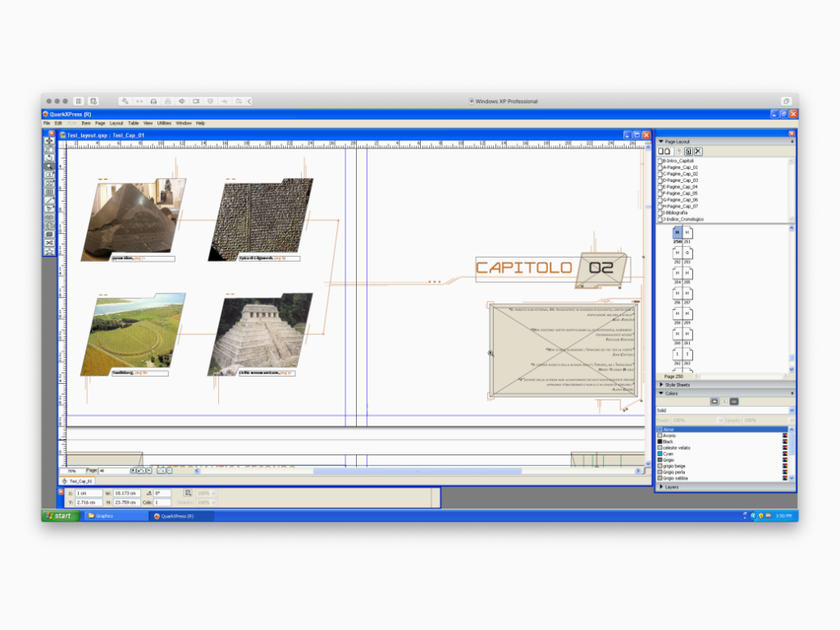The image size is (840, 630).
Task: Toggle Frame Color mode in Colors panel
Action: (714, 402)
